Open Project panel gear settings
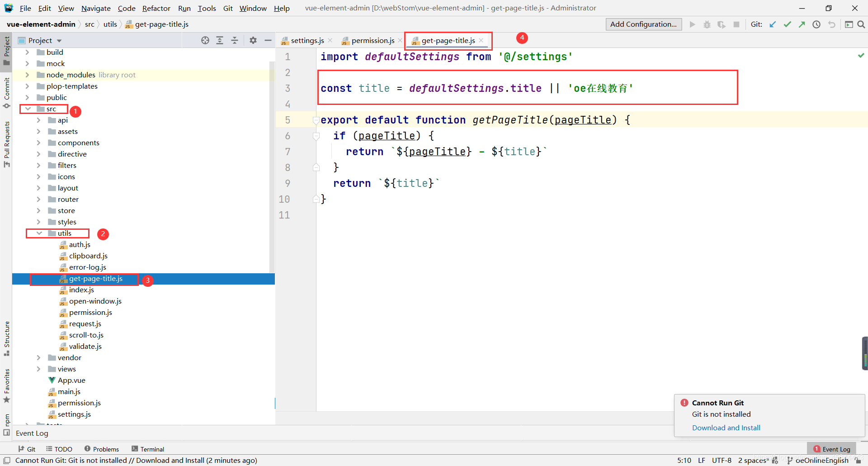The height and width of the screenshot is (466, 868). (x=253, y=40)
